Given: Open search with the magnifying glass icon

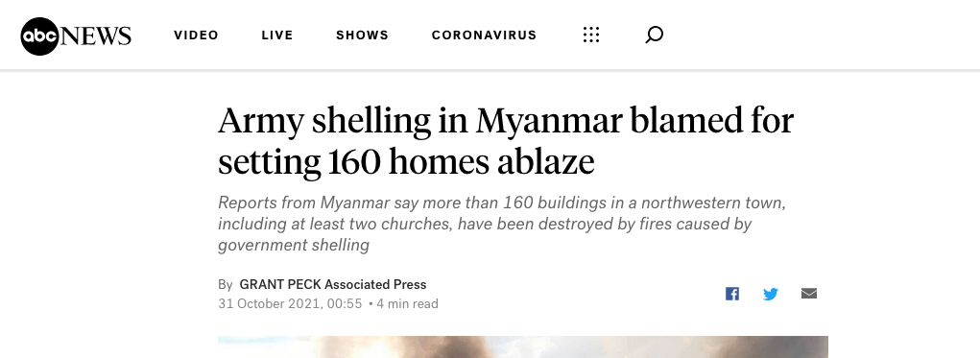Looking at the screenshot, I should [654, 35].
